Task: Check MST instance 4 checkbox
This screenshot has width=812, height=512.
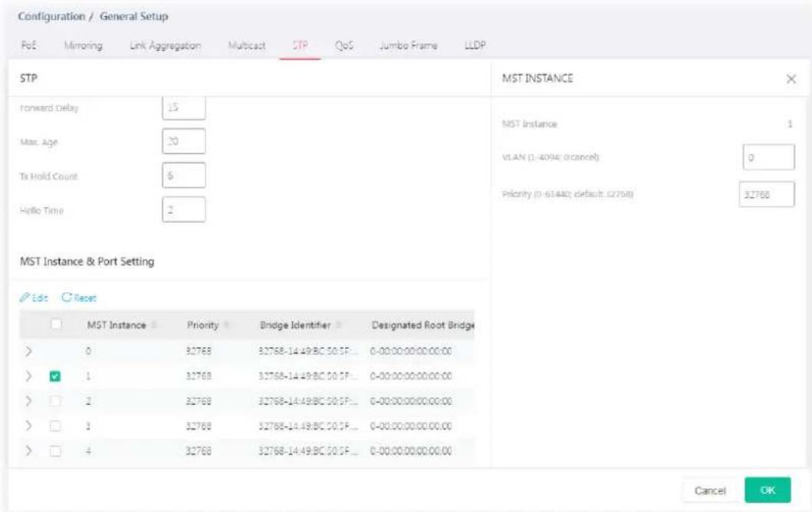Action: click(x=55, y=451)
